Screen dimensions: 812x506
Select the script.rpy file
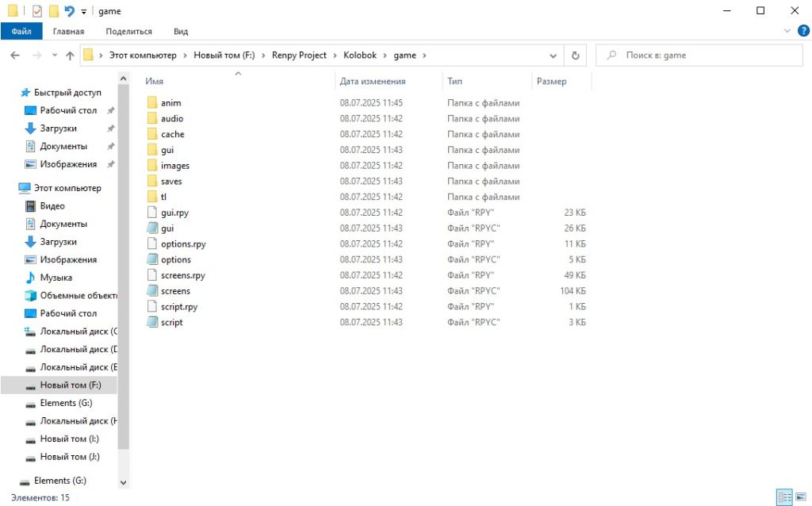(178, 307)
